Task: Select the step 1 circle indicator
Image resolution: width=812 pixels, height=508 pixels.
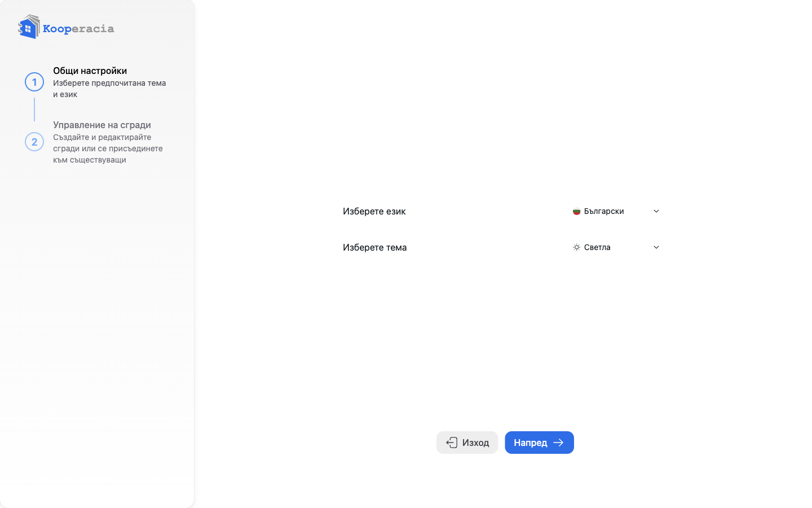Action: pos(34,82)
